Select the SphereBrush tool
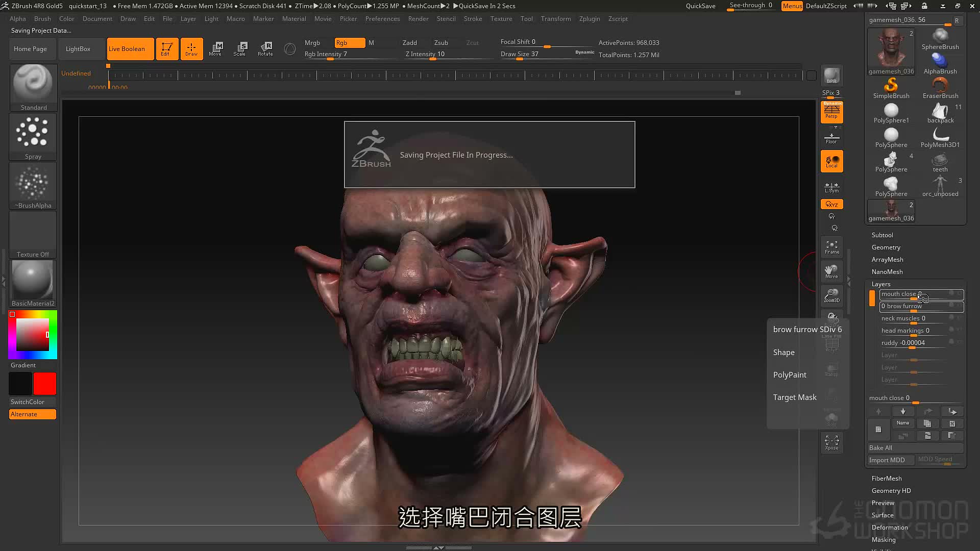Image resolution: width=980 pixels, height=551 pixels. (x=940, y=39)
